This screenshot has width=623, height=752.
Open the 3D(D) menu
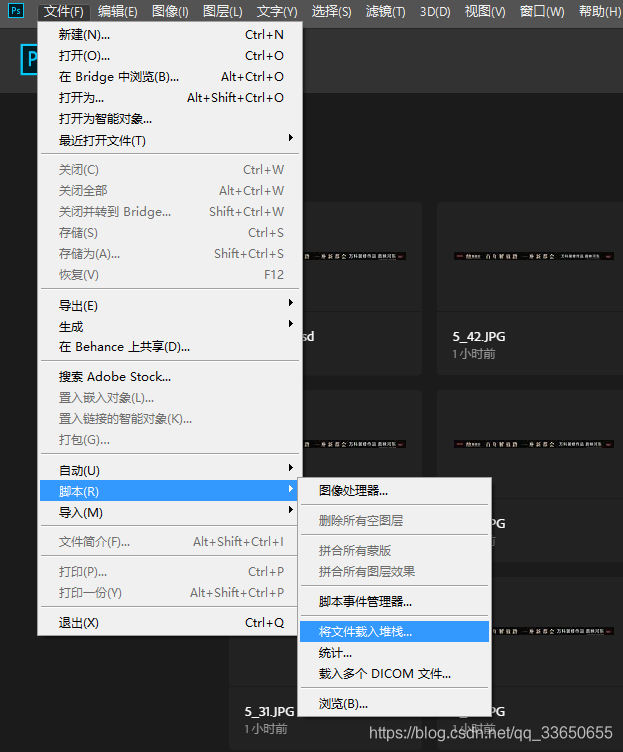[435, 12]
